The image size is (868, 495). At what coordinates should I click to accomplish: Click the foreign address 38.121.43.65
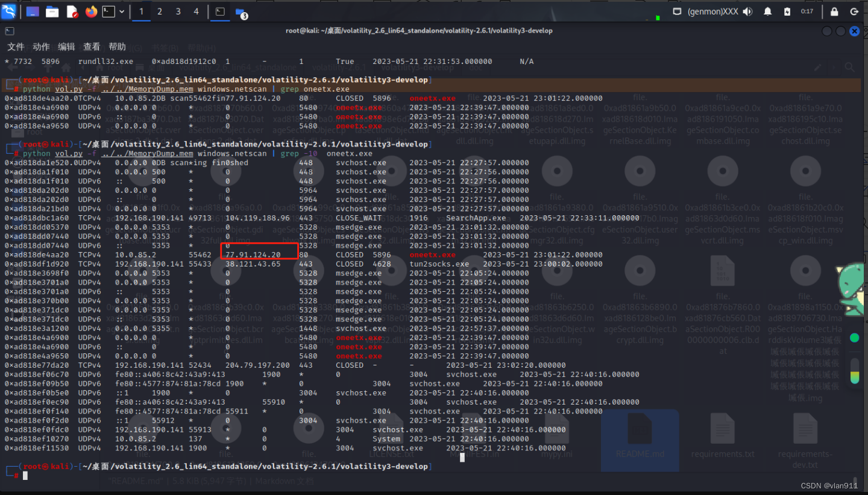(x=253, y=264)
